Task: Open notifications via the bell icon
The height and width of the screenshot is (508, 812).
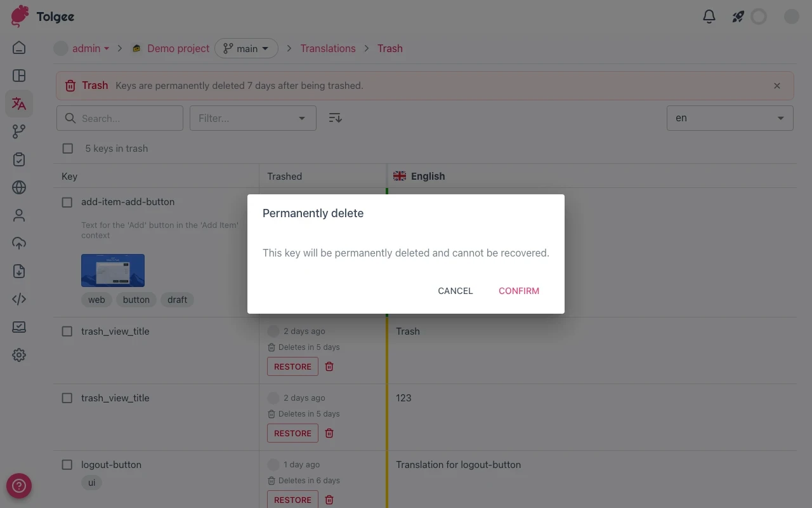Action: (709, 17)
